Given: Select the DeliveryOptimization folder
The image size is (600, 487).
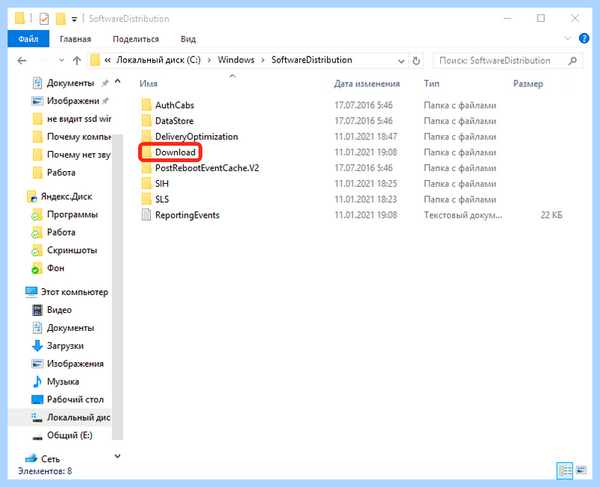Looking at the screenshot, I should [196, 137].
